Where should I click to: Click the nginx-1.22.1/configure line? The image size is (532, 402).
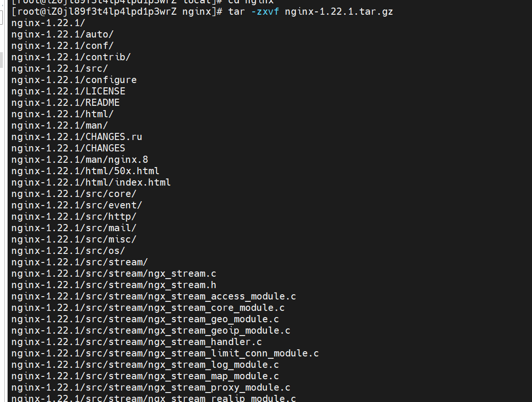74,80
